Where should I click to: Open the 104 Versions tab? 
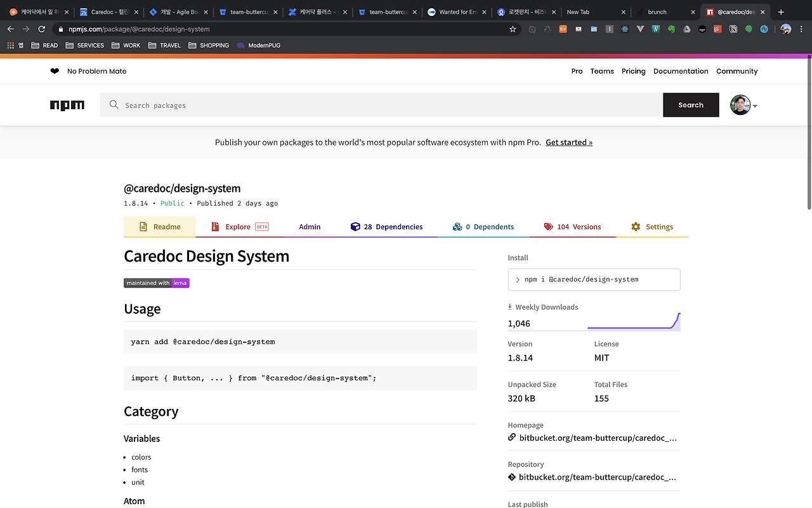[x=572, y=227]
